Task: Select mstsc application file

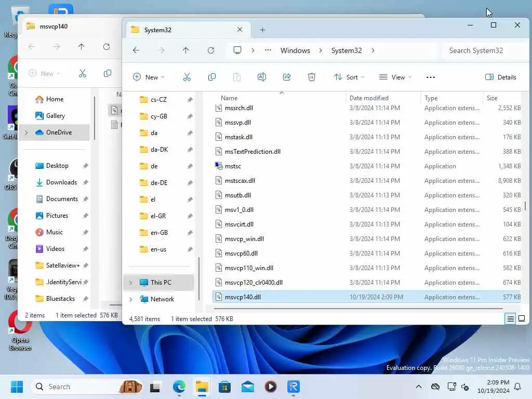Action: (x=233, y=166)
